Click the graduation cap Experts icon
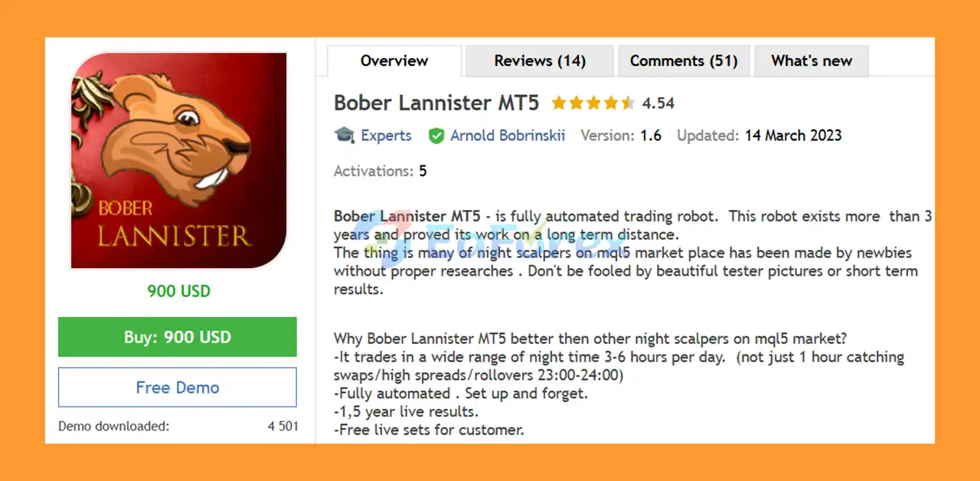Image resolution: width=980 pixels, height=481 pixels. [345, 136]
